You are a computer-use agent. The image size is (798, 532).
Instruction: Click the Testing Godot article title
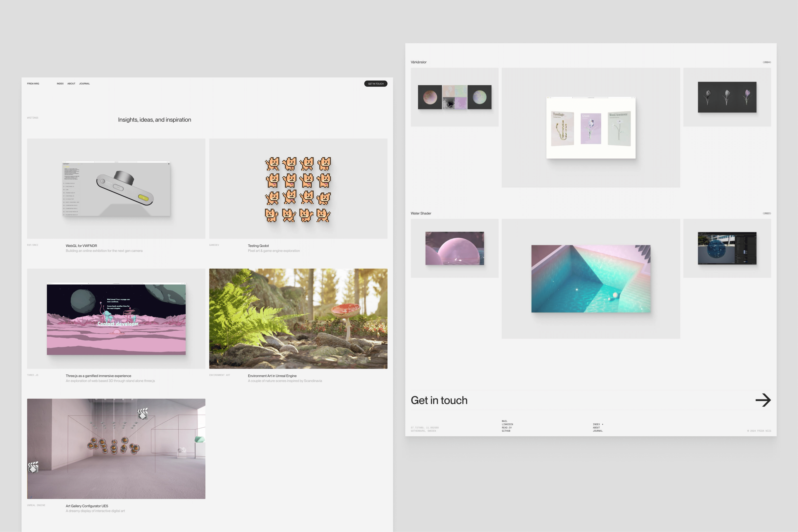coord(258,246)
